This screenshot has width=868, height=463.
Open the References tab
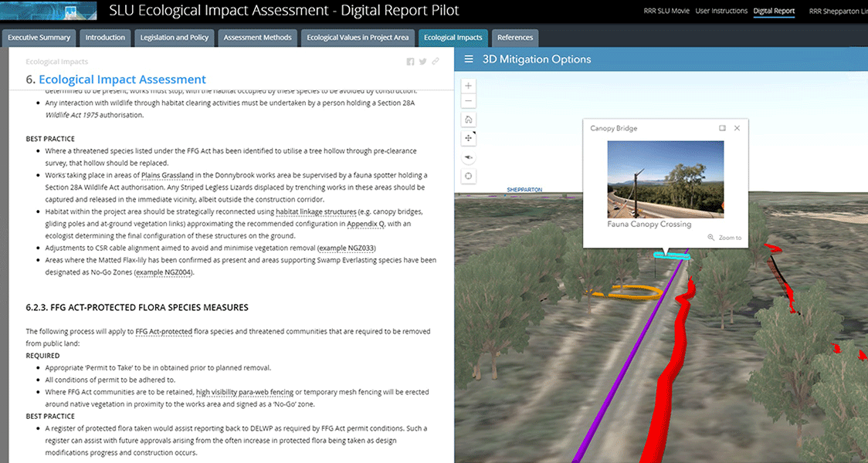(515, 38)
